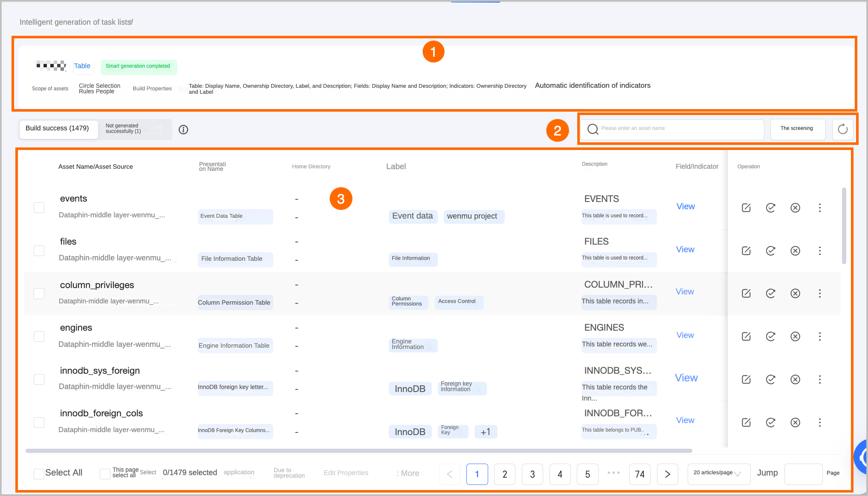Click refresh icon next to screening button

tap(842, 129)
